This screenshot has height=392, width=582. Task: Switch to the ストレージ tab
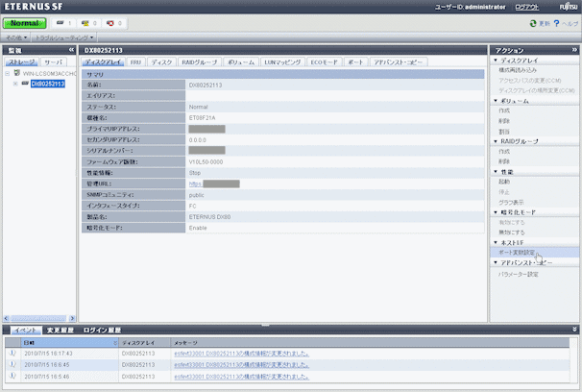click(x=21, y=62)
